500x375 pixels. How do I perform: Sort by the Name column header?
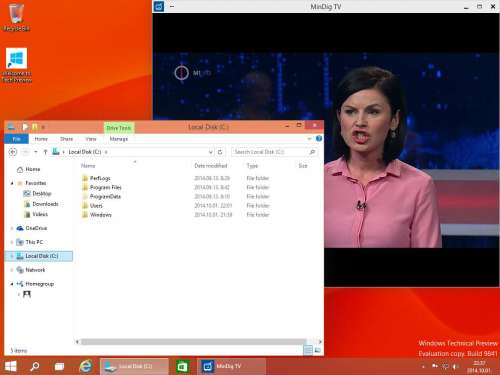(x=88, y=166)
